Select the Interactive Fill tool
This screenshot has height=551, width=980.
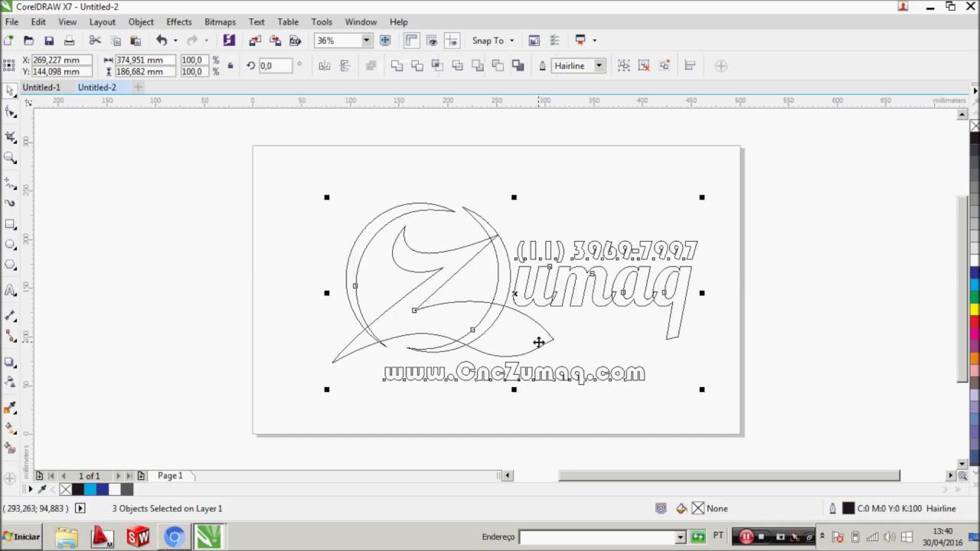click(x=10, y=428)
